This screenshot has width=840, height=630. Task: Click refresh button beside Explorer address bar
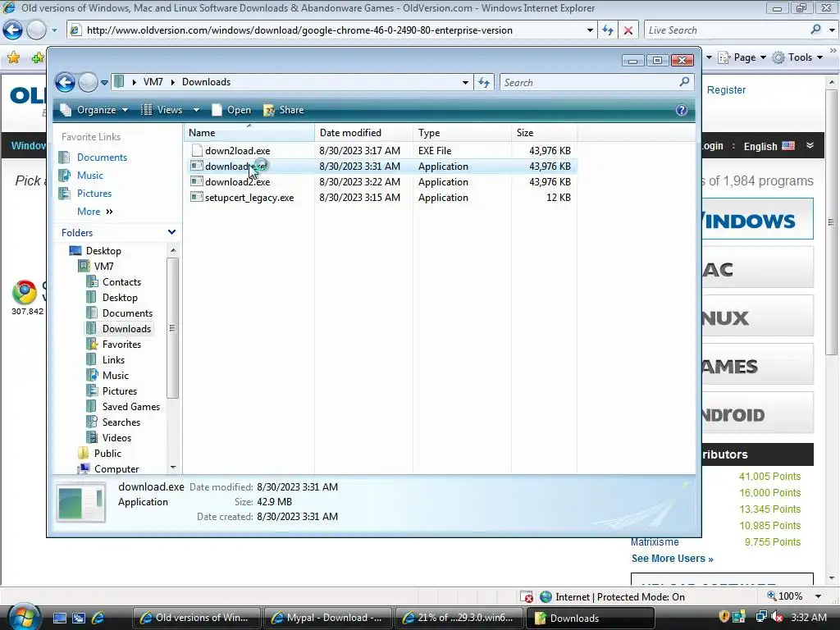(484, 83)
